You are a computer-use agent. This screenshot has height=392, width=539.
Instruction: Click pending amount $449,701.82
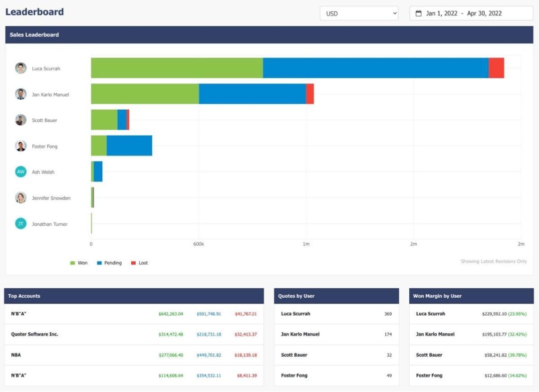point(209,355)
